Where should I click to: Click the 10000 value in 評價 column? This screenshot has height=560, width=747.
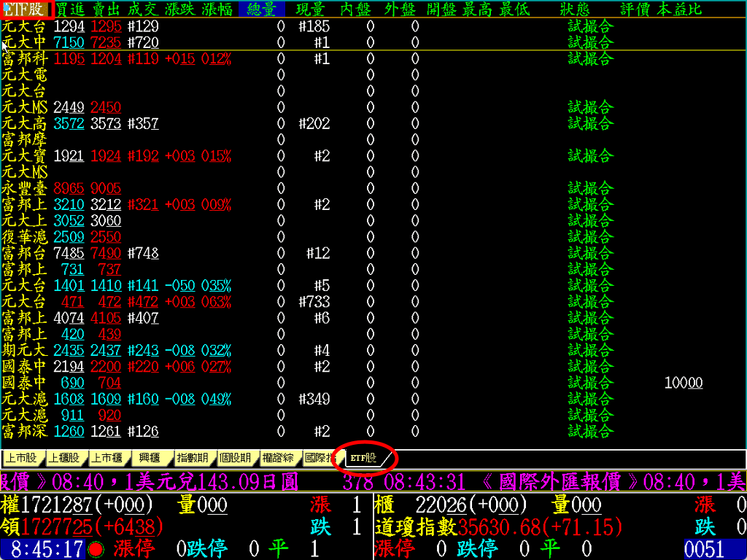(684, 383)
